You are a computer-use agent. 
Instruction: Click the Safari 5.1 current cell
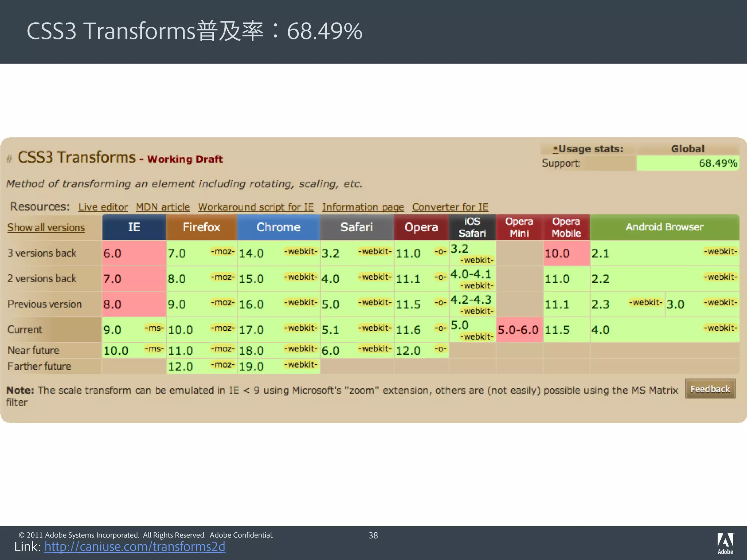pyautogui.click(x=357, y=330)
